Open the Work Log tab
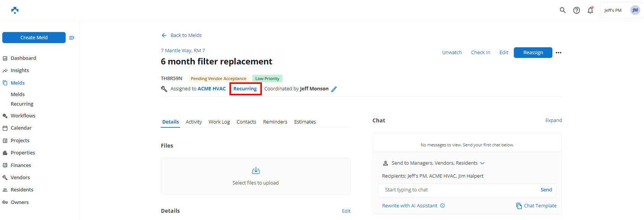 (x=219, y=122)
